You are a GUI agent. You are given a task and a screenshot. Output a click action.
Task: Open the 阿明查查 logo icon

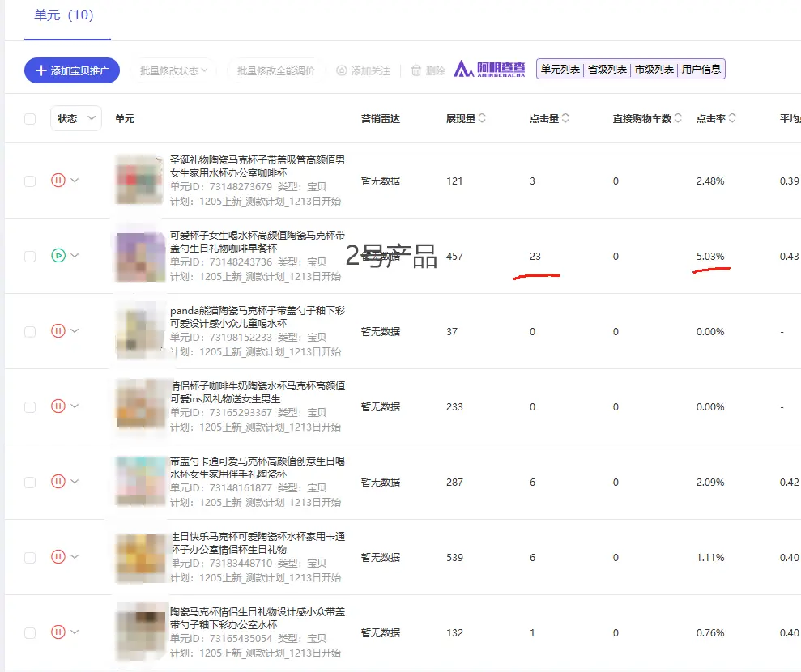tap(464, 70)
